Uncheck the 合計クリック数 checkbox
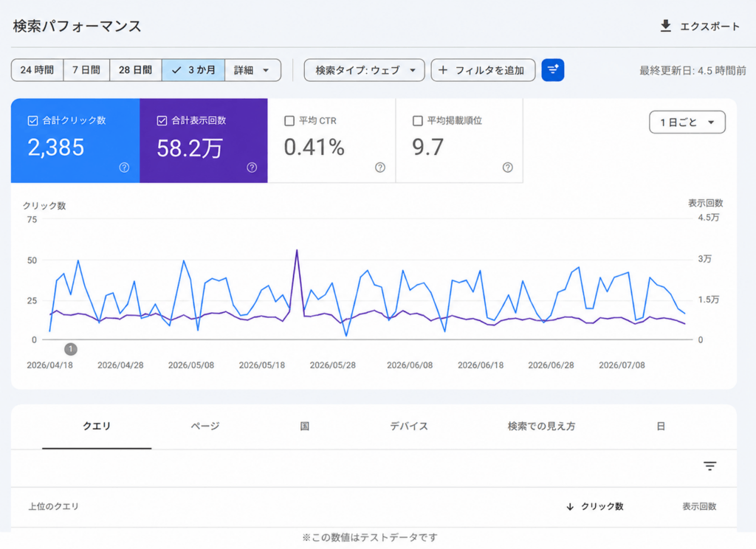This screenshot has width=756, height=549. [32, 120]
